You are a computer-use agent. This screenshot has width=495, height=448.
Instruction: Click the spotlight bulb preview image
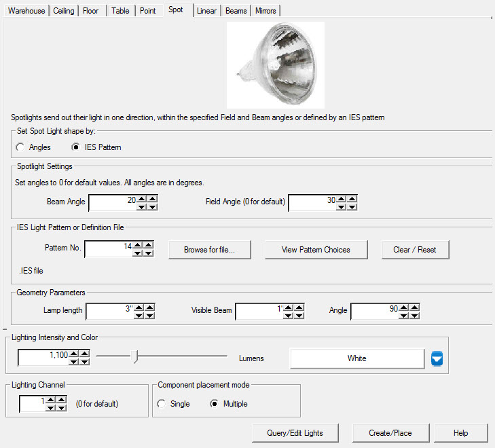coord(275,64)
